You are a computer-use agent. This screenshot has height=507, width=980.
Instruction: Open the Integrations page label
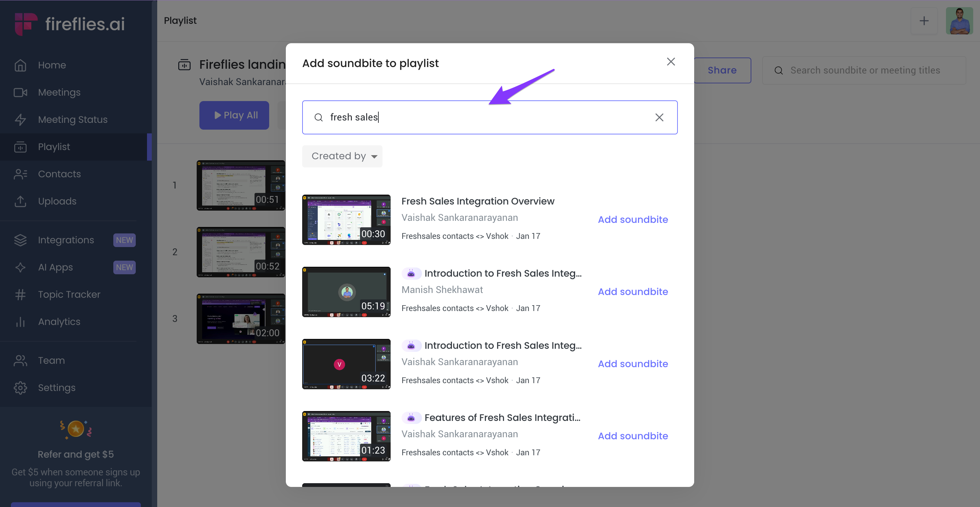point(66,240)
